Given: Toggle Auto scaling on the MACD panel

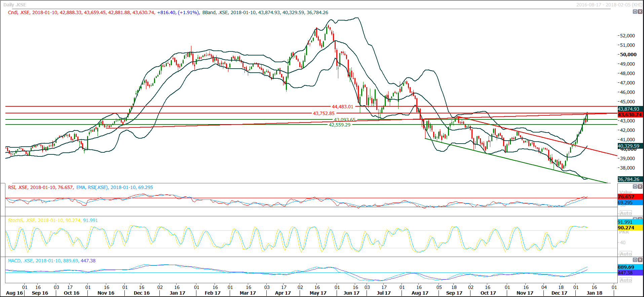Looking at the screenshot, I should coord(626,280).
